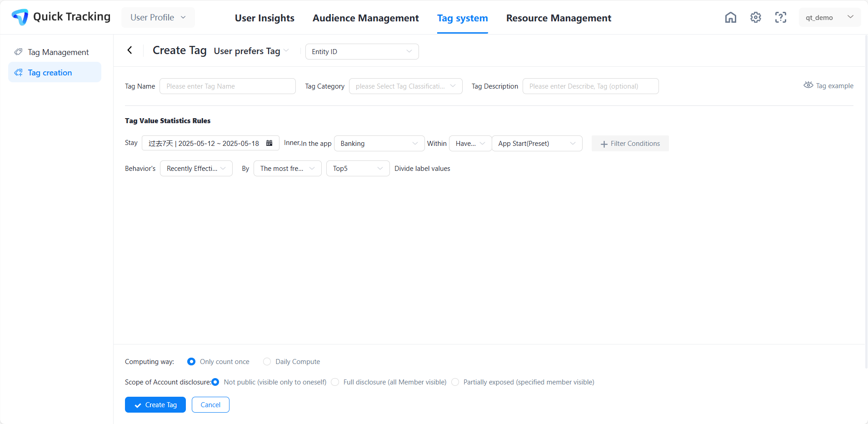Choose Full disclosure radio option
868x424 pixels.
coord(335,382)
